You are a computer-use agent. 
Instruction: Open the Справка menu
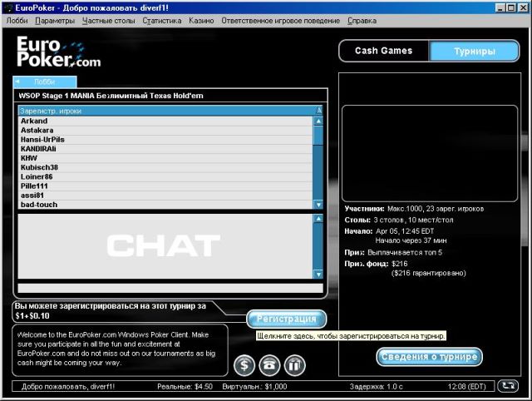[362, 21]
